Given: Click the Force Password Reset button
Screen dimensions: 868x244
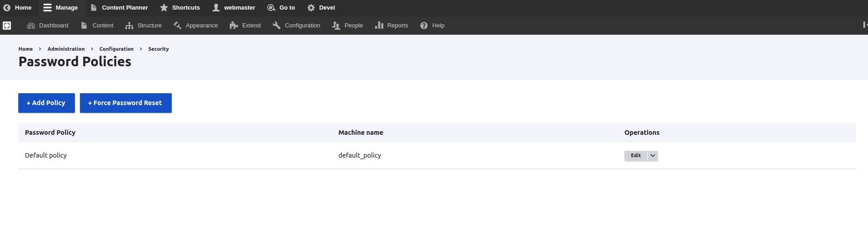Looking at the screenshot, I should point(126,103).
